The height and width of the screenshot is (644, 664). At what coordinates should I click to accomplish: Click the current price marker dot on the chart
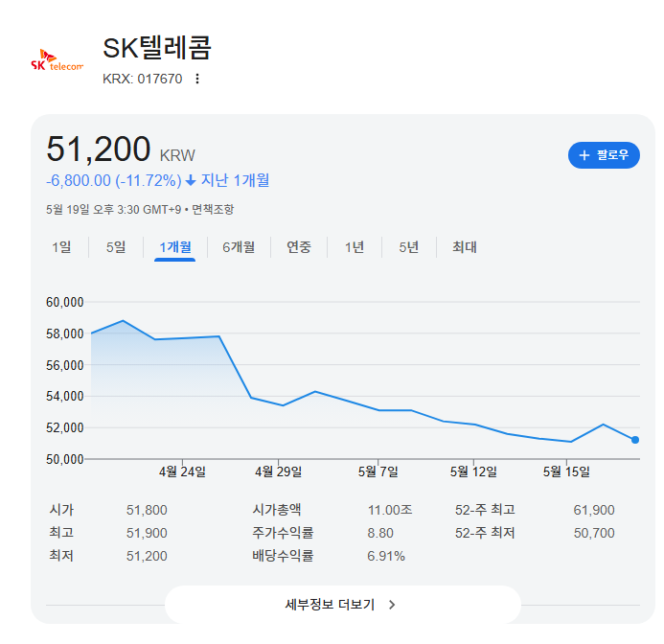635,440
